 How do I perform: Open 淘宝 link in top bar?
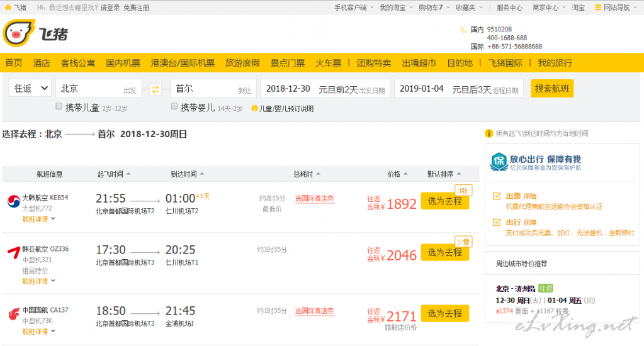(579, 8)
